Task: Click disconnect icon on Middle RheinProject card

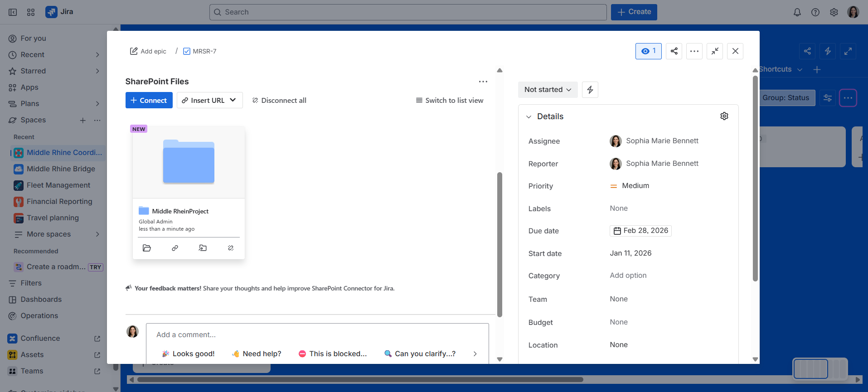Action: pyautogui.click(x=231, y=248)
